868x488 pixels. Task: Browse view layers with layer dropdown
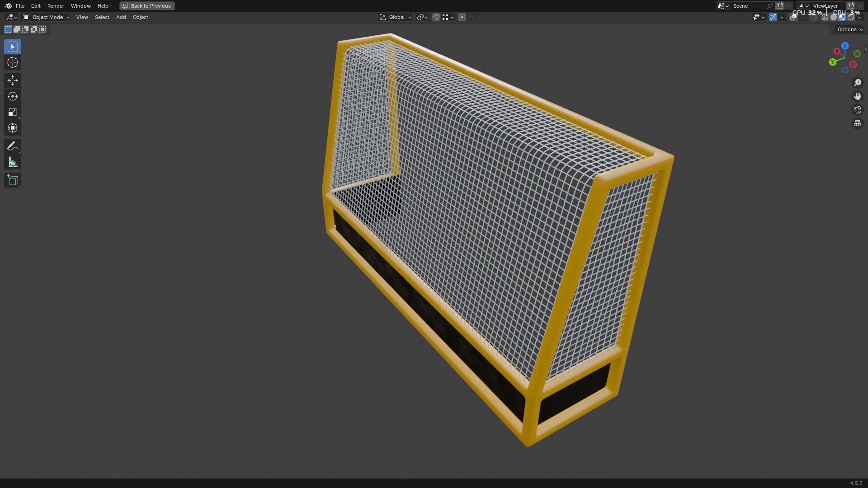point(803,6)
